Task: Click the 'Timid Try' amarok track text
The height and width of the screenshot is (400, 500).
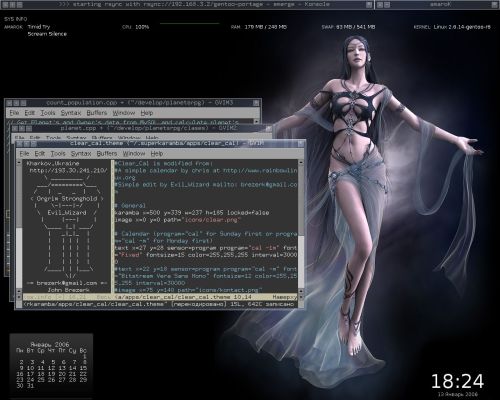Action: (39, 27)
